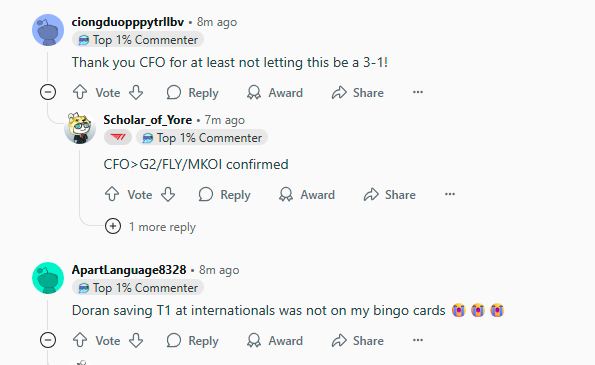Open the Scholar_of_Yore username link
The width and height of the screenshot is (595, 365).
(x=148, y=120)
